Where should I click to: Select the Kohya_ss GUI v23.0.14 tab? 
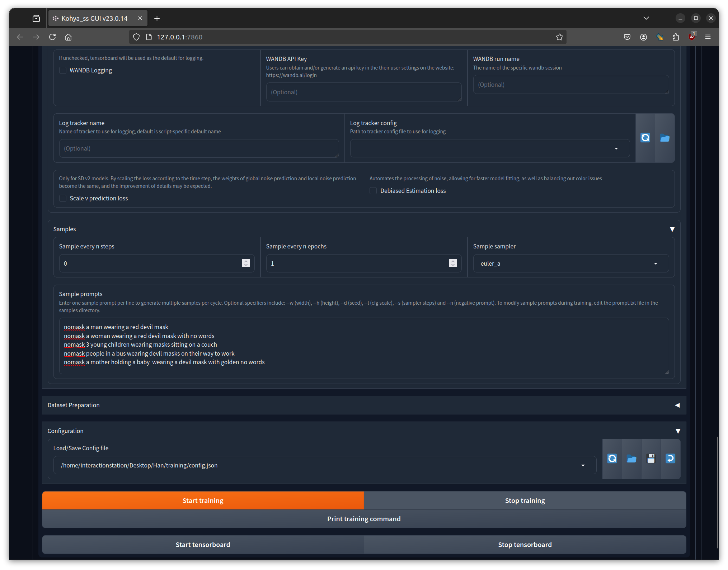pyautogui.click(x=98, y=18)
